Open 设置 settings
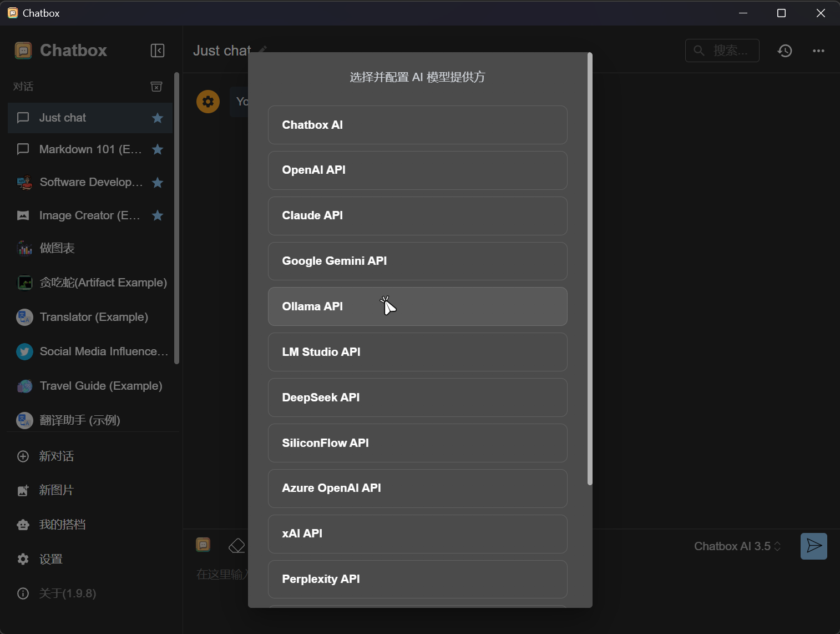This screenshot has width=840, height=634. point(90,559)
